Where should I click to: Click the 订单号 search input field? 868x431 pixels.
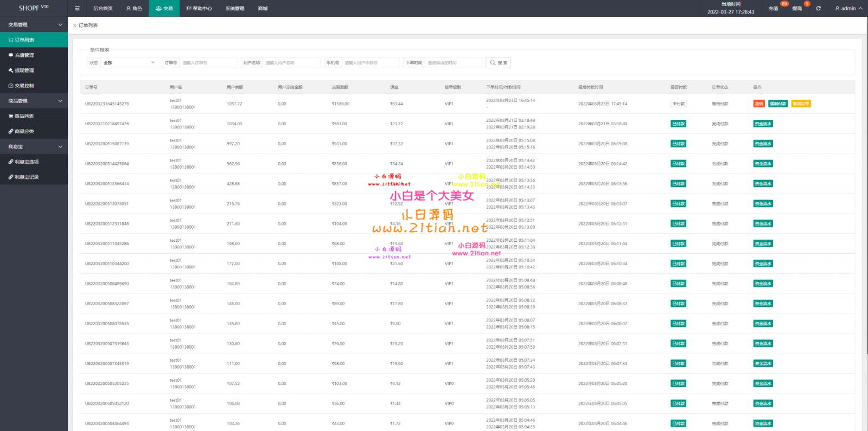coord(208,63)
